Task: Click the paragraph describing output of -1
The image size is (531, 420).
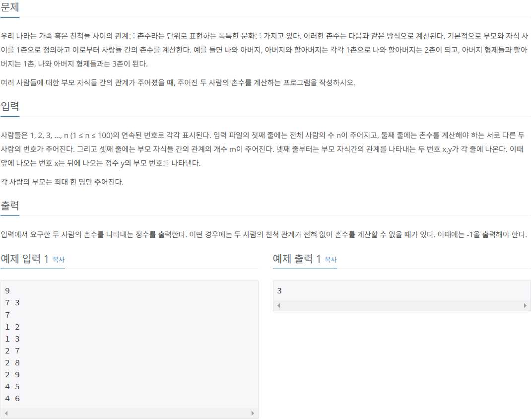Action: 264,234
